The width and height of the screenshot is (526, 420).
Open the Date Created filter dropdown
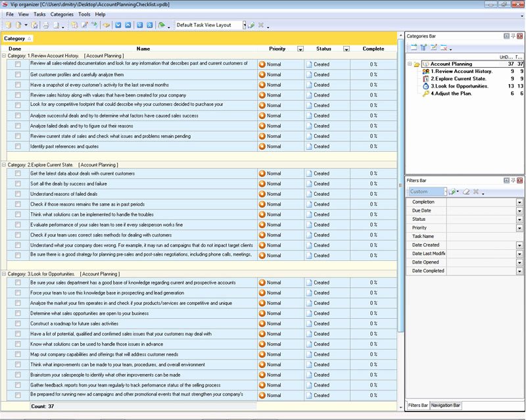(519, 245)
